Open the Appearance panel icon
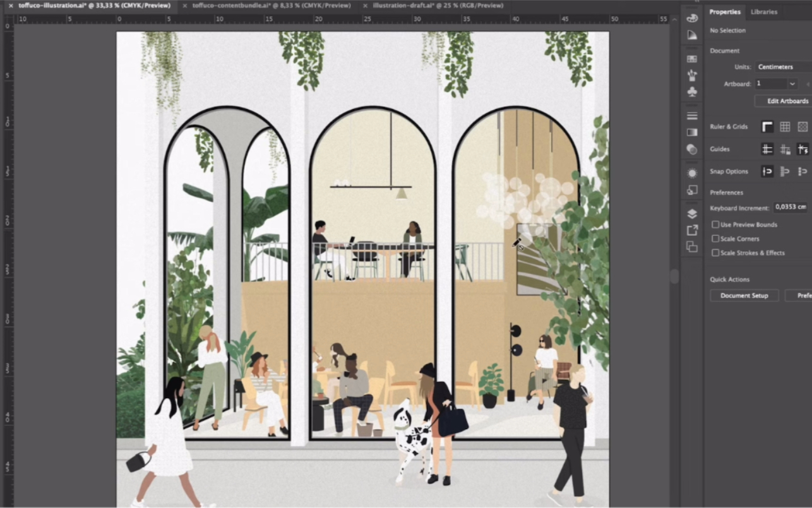The width and height of the screenshot is (812, 508). click(x=692, y=173)
